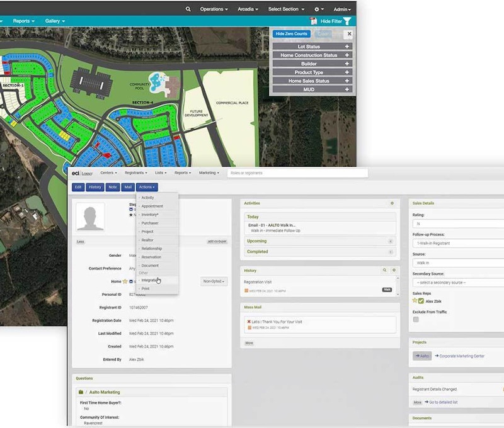This screenshot has width=504, height=428.
Task: Select Integration from the Actions menu
Action: coord(150,280)
